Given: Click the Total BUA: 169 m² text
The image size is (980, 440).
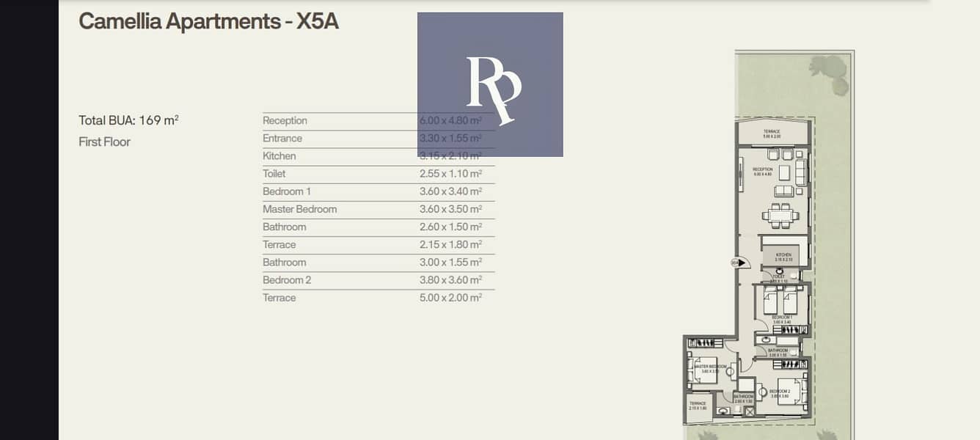Looking at the screenshot, I should tap(128, 120).
